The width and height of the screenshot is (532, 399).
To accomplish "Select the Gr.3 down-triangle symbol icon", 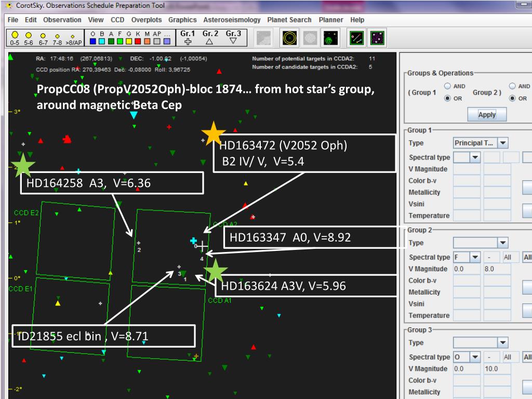I will pos(233,41).
